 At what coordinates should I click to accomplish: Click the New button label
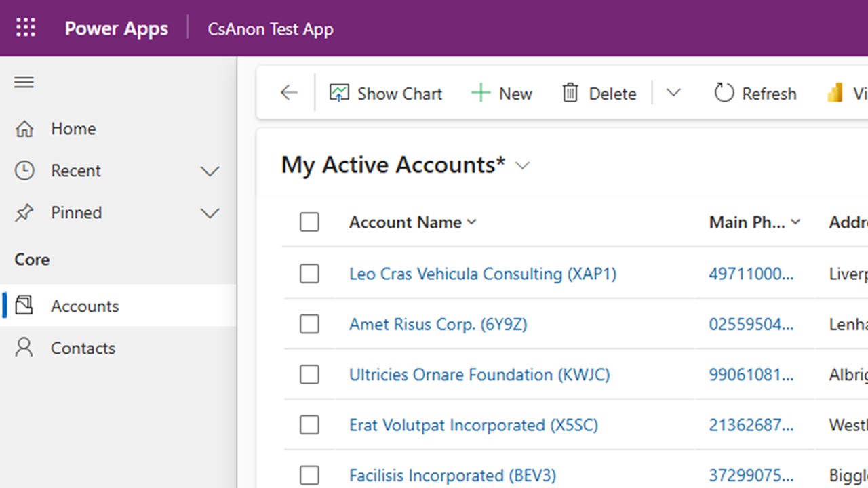pos(515,94)
